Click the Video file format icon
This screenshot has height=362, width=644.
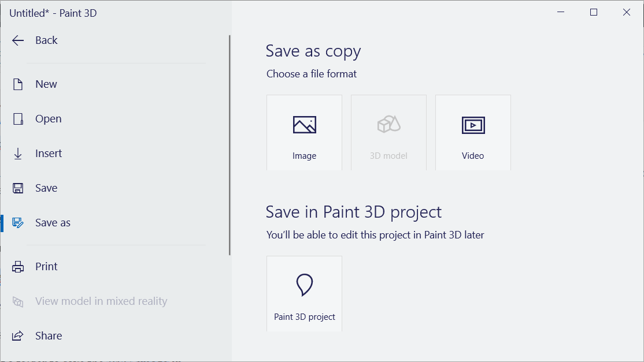click(x=473, y=124)
